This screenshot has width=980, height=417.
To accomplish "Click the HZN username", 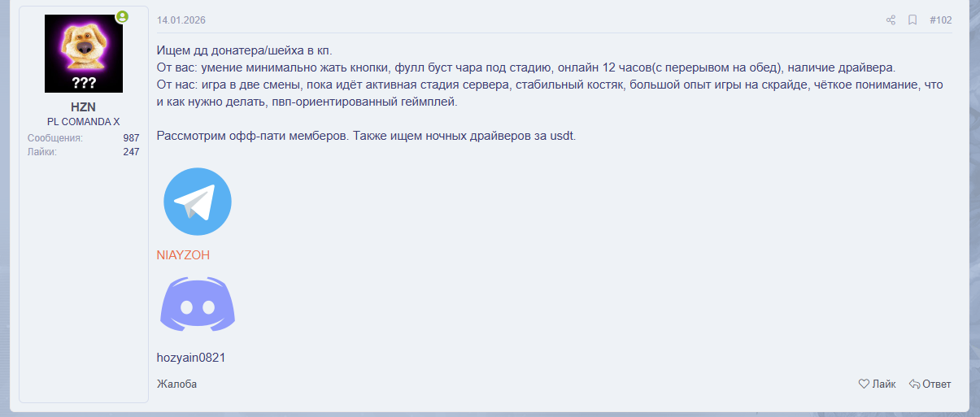I will pos(84,107).
